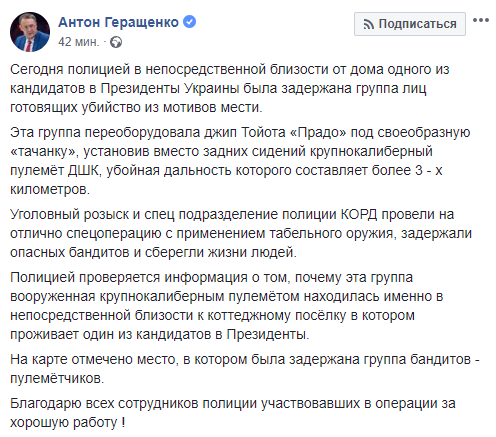
Task: Click the paragraph starting with Эта группа
Action: tap(240, 161)
